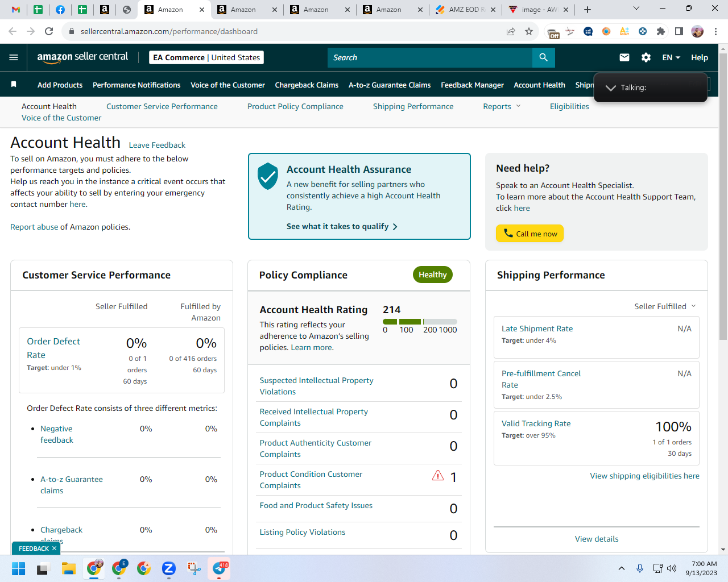Open Zalo from the taskbar
The height and width of the screenshot is (582, 728).
(168, 568)
